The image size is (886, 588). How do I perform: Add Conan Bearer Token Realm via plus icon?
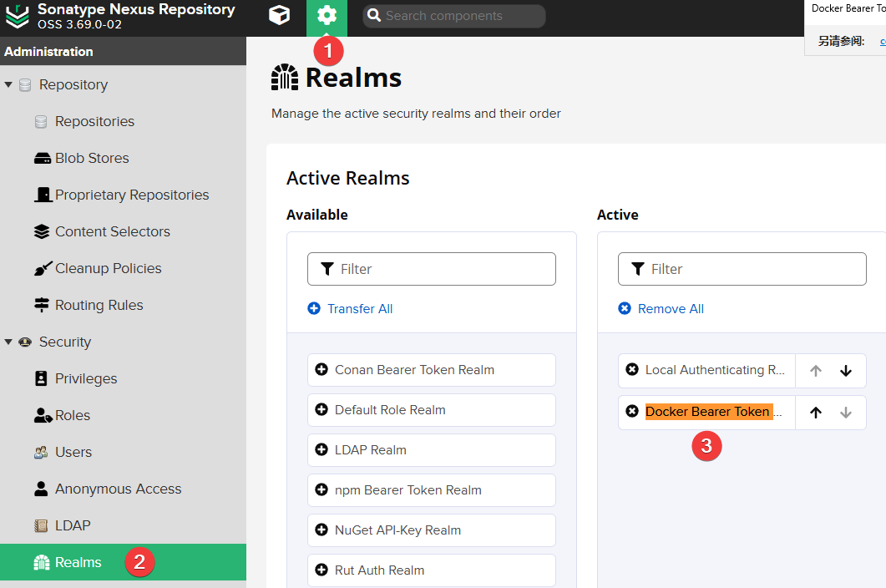point(321,370)
